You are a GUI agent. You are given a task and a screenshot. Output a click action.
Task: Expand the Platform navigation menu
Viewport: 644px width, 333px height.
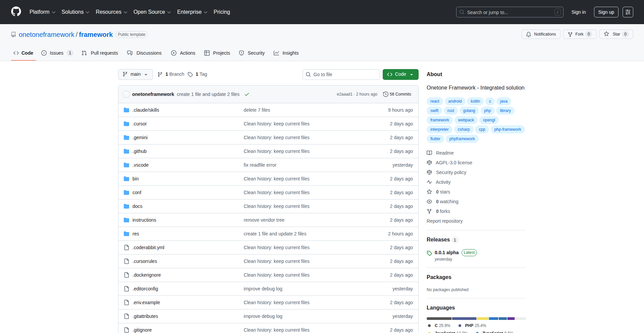42,12
